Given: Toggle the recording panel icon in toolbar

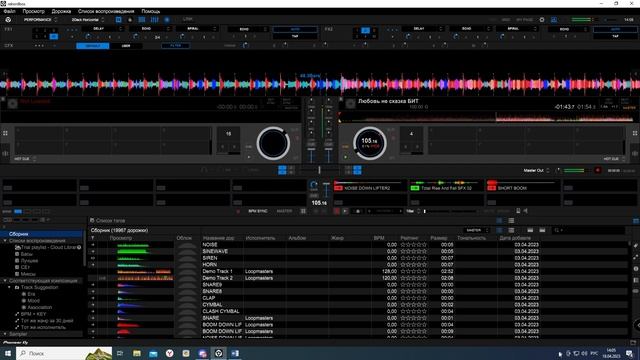Looking at the screenshot, I should click(167, 20).
